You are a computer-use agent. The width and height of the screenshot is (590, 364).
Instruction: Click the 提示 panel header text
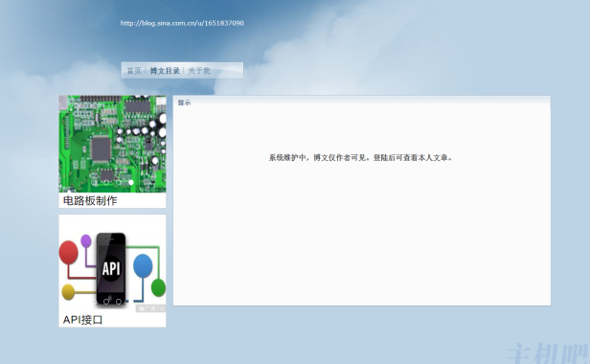click(184, 102)
